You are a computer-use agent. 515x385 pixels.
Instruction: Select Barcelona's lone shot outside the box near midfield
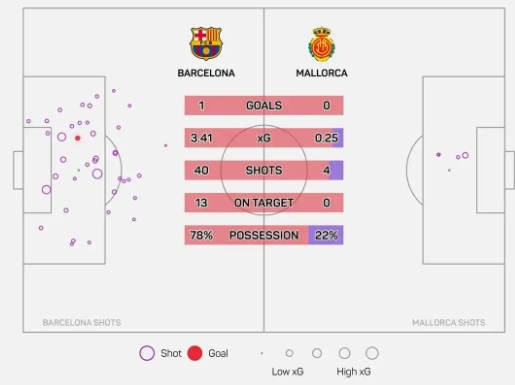click(166, 145)
